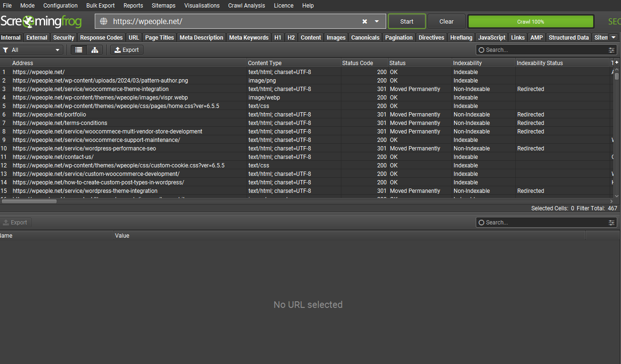Viewport: 621px width, 364px height.
Task: Switch to the Page Titles tab
Action: (x=159, y=37)
